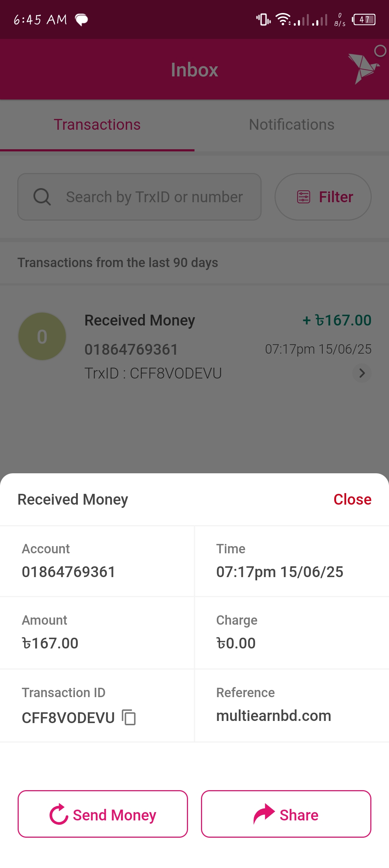
Task: Focus the Search by TrxID field
Action: pos(154,197)
